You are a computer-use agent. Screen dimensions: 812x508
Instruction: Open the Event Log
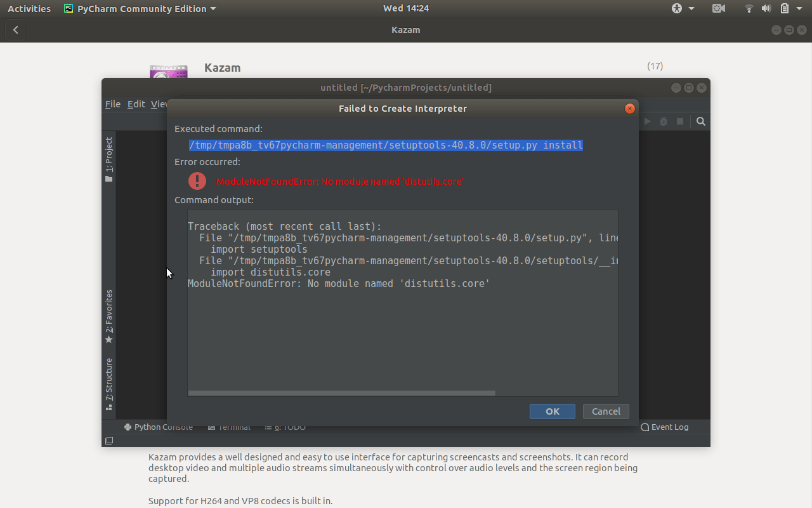click(x=664, y=427)
